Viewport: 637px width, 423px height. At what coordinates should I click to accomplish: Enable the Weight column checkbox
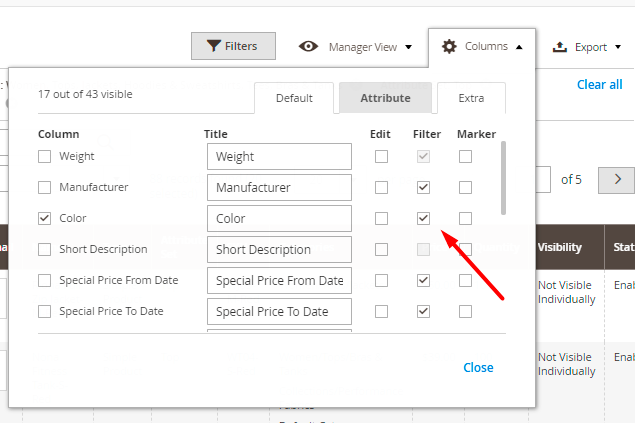[44, 156]
